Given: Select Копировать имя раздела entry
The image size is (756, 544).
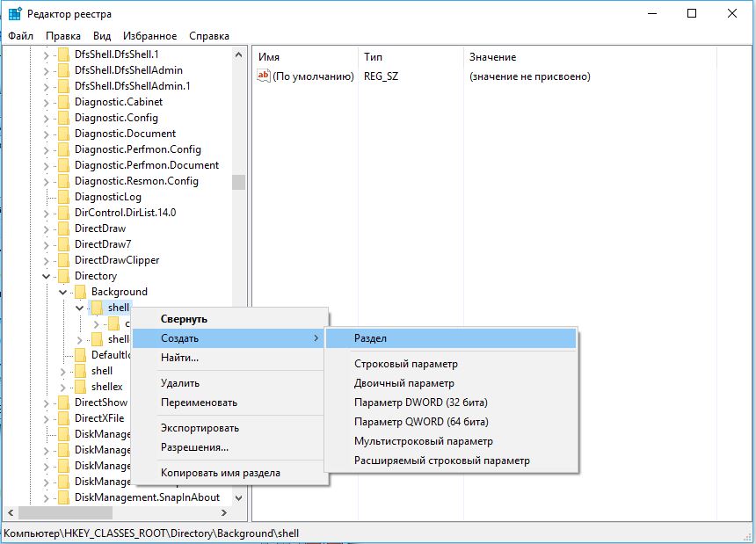Looking at the screenshot, I should click(x=221, y=473).
